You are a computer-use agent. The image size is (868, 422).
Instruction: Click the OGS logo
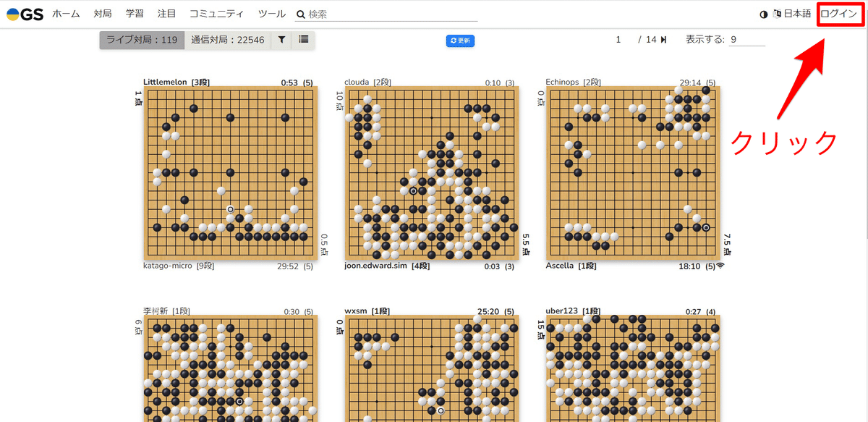(25, 14)
